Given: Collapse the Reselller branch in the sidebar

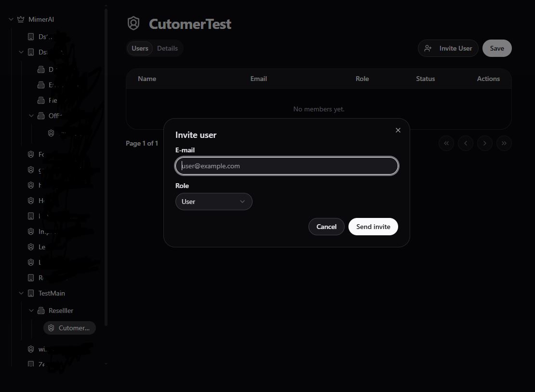Looking at the screenshot, I should (x=31, y=311).
